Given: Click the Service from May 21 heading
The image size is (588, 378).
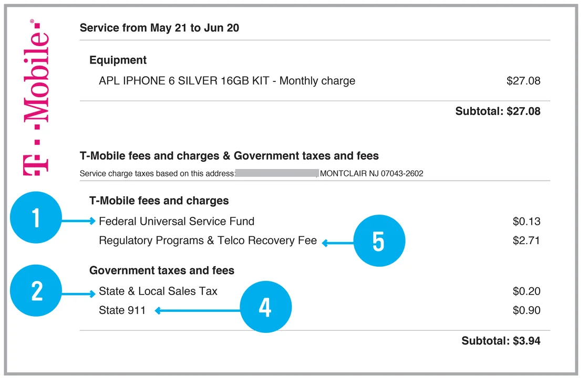Looking at the screenshot, I should pyautogui.click(x=159, y=28).
